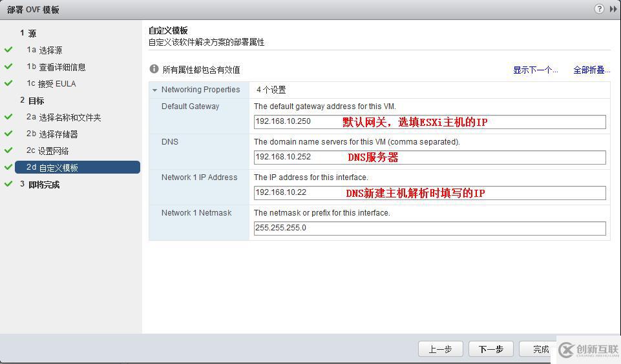621x364 pixels.
Task: Click the green checkmark beside 3 即将完成
Action: (8, 183)
